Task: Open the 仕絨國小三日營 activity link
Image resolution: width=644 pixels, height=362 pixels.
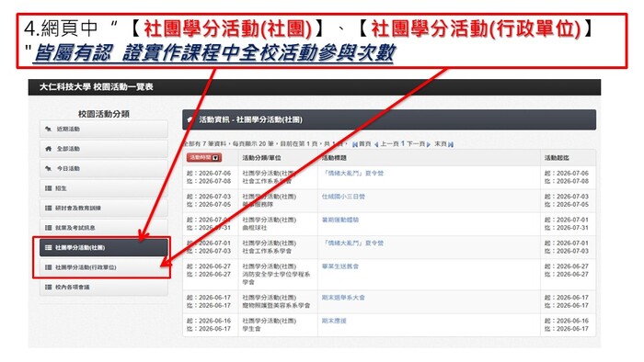Action: tap(343, 197)
